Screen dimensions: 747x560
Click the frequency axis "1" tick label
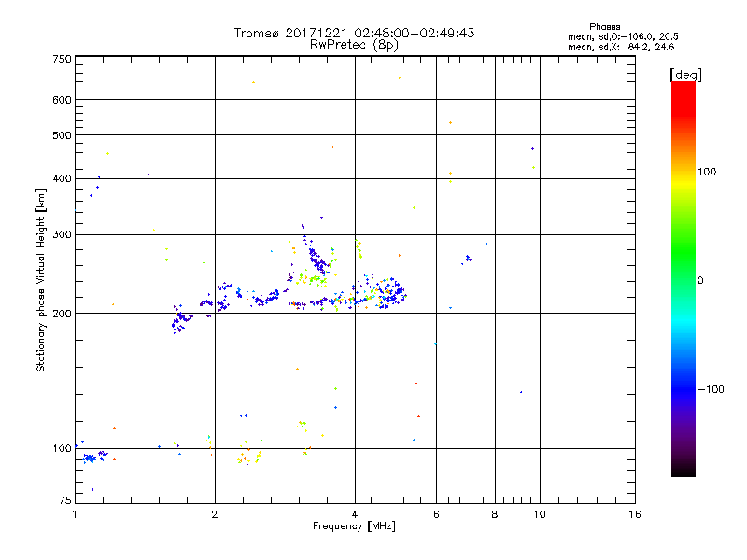click(x=75, y=514)
